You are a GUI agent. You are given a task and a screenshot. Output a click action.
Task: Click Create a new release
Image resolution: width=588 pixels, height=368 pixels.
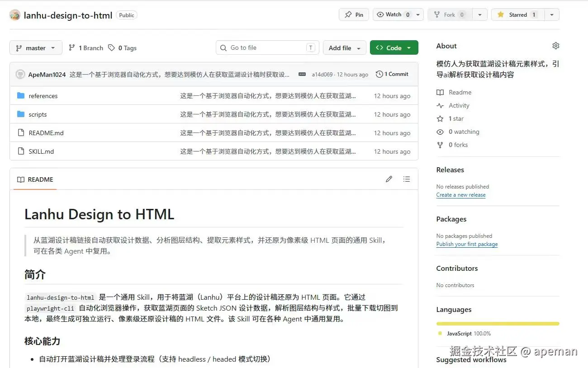pos(461,195)
